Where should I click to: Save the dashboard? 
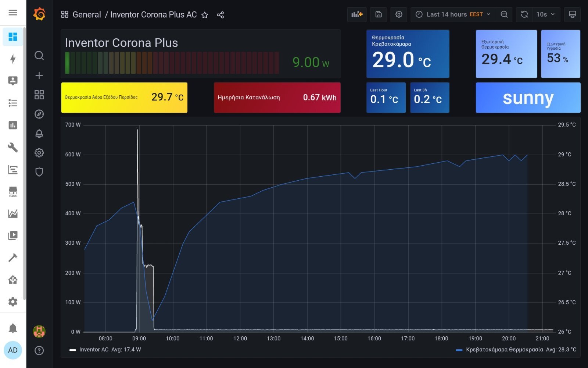click(379, 14)
